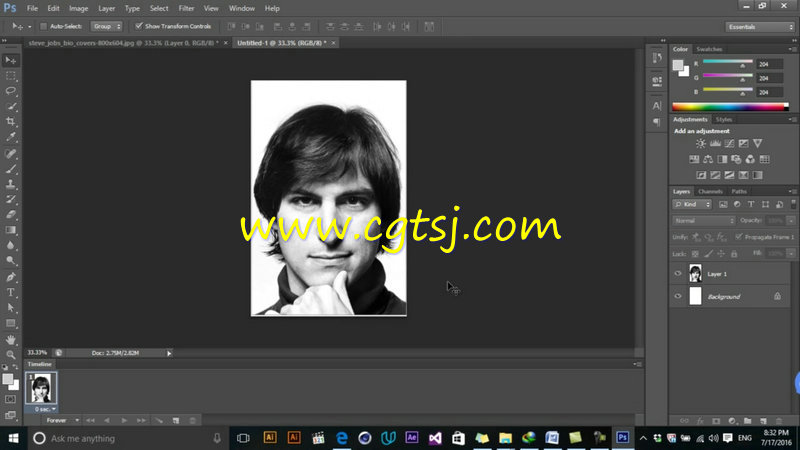800x450 pixels.
Task: Open the Windows Start menu
Action: pyautogui.click(x=13, y=438)
